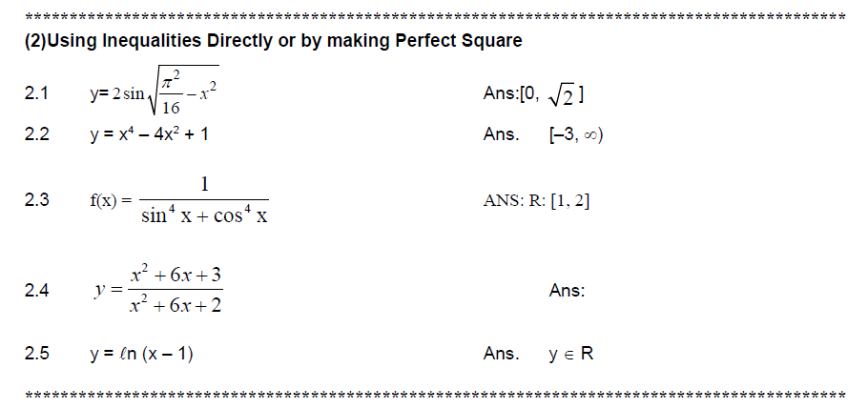Click the equation y = ℓn (x – 1)
868x409 pixels.
pos(142,354)
